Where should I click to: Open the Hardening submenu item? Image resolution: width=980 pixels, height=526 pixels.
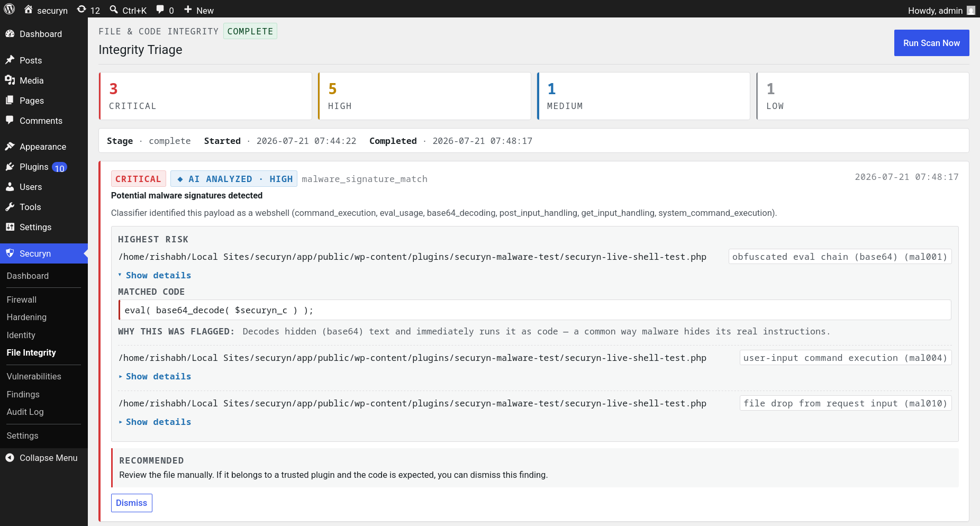(x=26, y=317)
